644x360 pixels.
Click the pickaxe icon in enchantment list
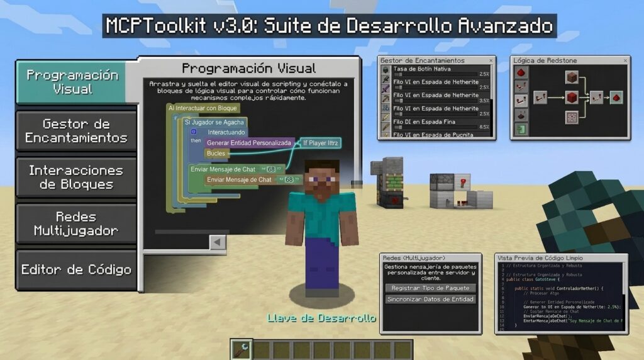tap(386, 99)
